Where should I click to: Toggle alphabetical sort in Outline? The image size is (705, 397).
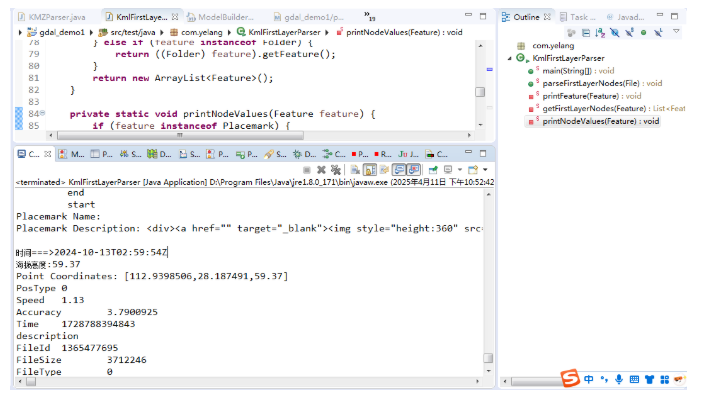coord(600,32)
